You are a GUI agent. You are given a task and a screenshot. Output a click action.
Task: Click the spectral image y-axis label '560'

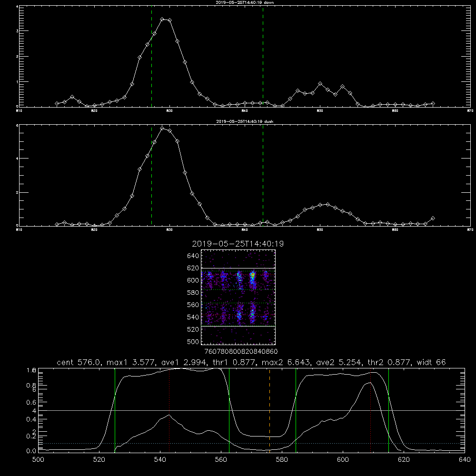[x=193, y=305]
